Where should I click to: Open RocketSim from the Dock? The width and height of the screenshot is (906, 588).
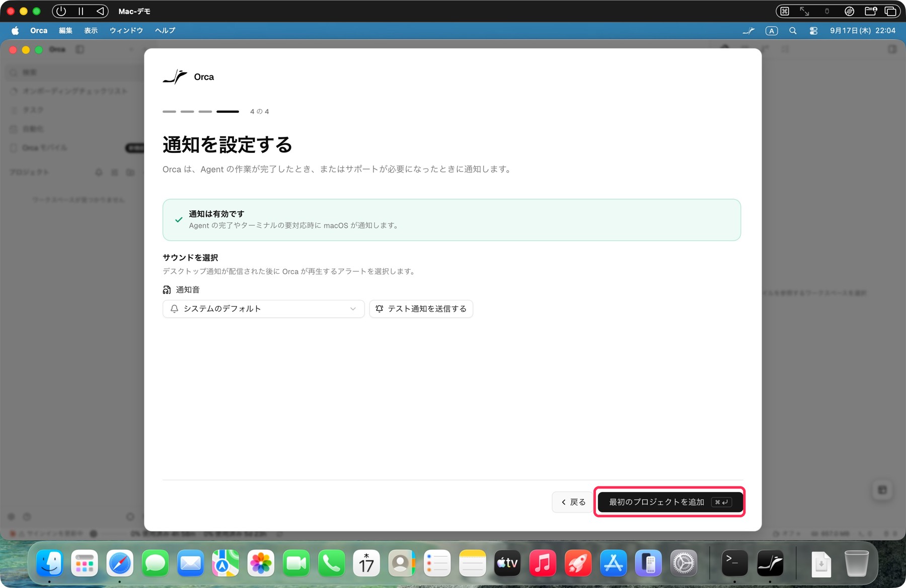[578, 563]
